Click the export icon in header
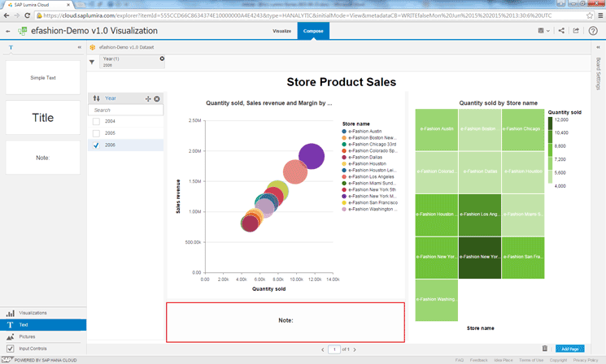Viewport: 606px width, 364px height. click(x=576, y=31)
